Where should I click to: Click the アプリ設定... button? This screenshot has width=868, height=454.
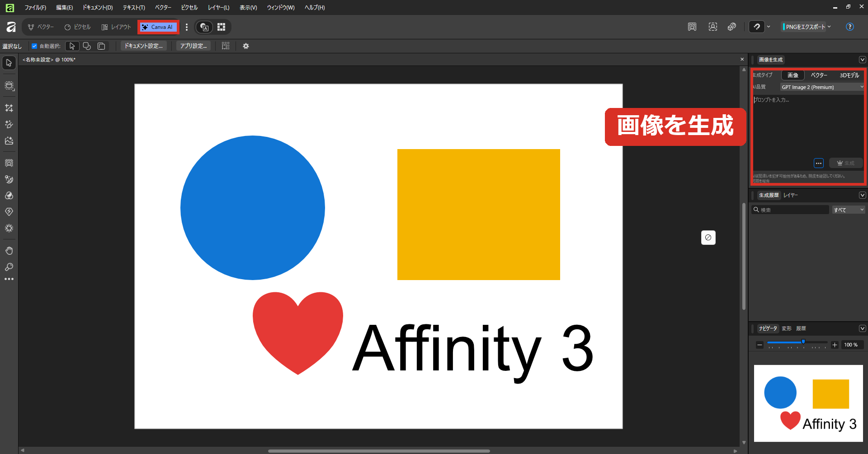tap(193, 46)
